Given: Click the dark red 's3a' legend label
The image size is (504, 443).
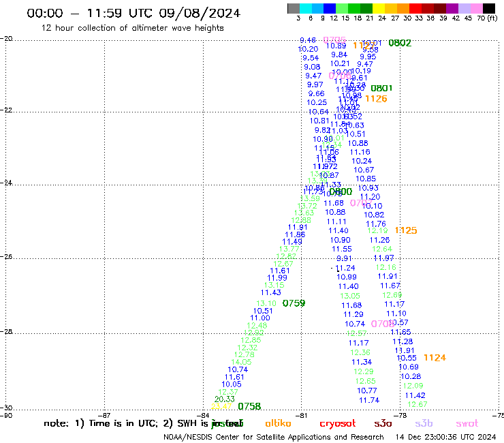Looking at the screenshot, I should coord(383,423).
